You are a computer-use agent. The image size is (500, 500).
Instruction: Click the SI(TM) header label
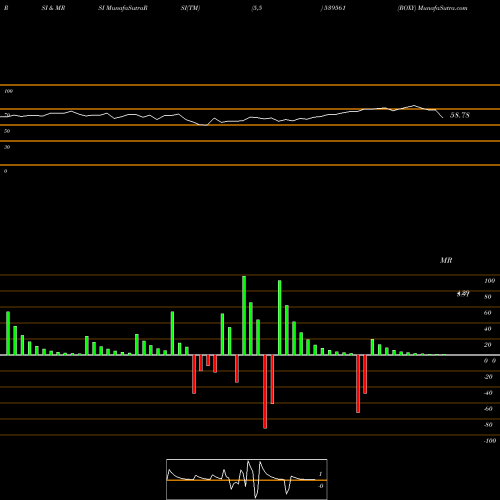(x=190, y=8)
